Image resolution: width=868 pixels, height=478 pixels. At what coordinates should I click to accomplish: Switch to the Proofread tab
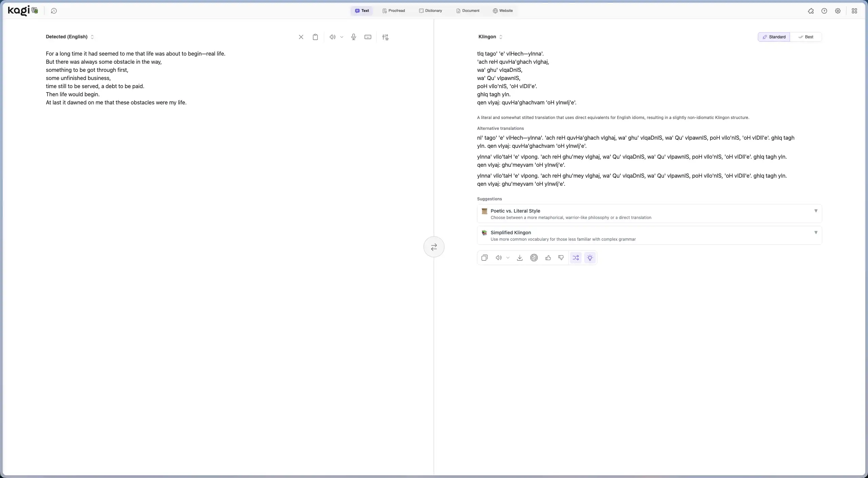393,11
